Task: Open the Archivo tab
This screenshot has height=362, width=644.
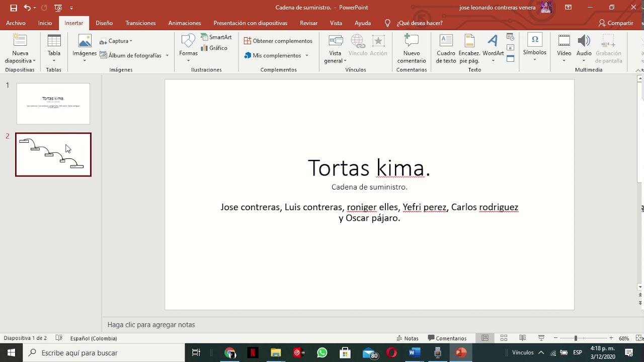Action: click(x=16, y=23)
